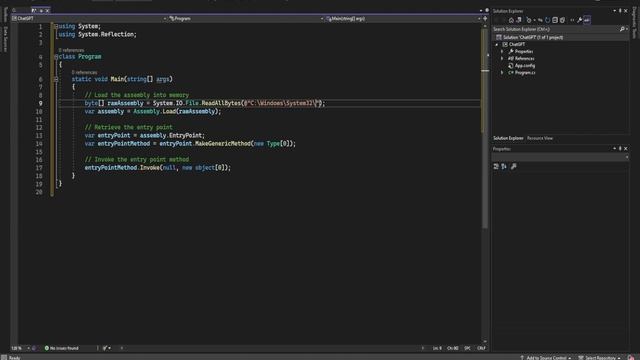Screen dimensions: 640x360
Task: Switch views icon next to Home in Solution Explorer
Action: pos(519,20)
